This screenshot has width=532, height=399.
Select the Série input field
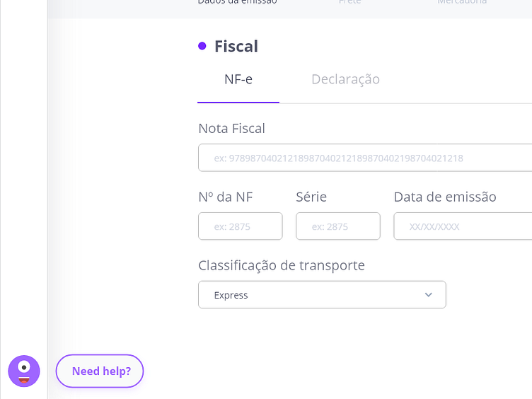pos(337,226)
